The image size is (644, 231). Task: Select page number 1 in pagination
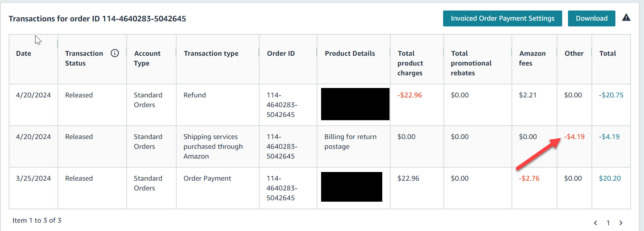[608, 223]
